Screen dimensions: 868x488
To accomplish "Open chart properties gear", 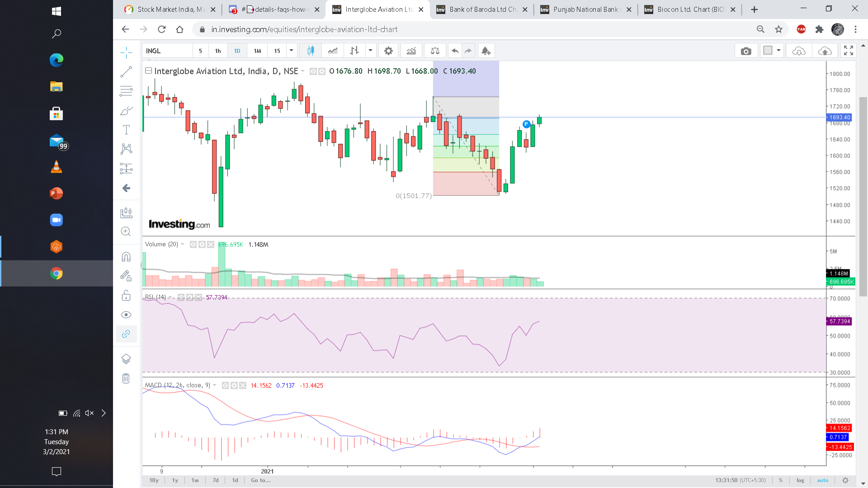I will pyautogui.click(x=388, y=51).
